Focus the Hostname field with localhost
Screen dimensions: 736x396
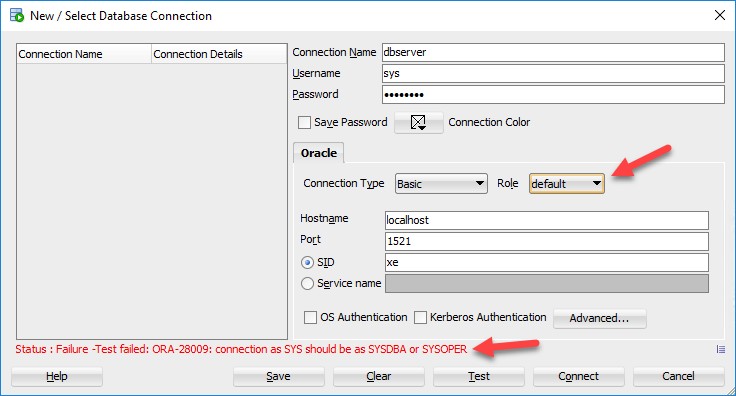pyautogui.click(x=546, y=220)
